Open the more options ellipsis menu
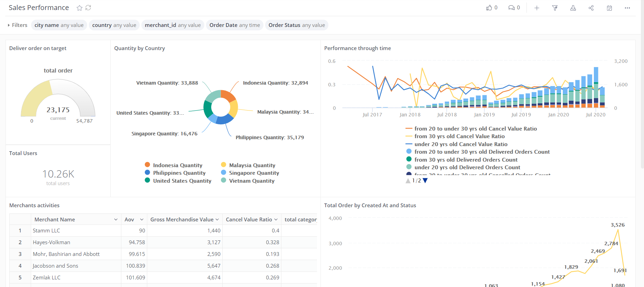The image size is (644, 287). (627, 8)
